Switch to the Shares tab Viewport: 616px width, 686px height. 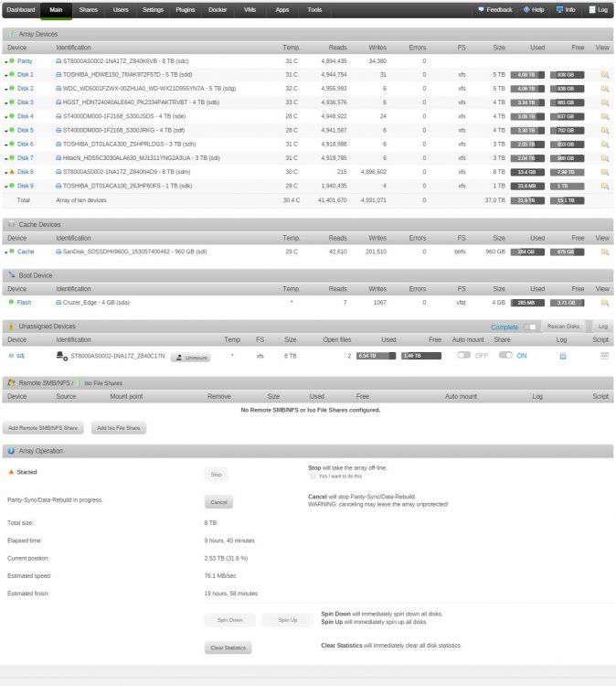tap(88, 10)
